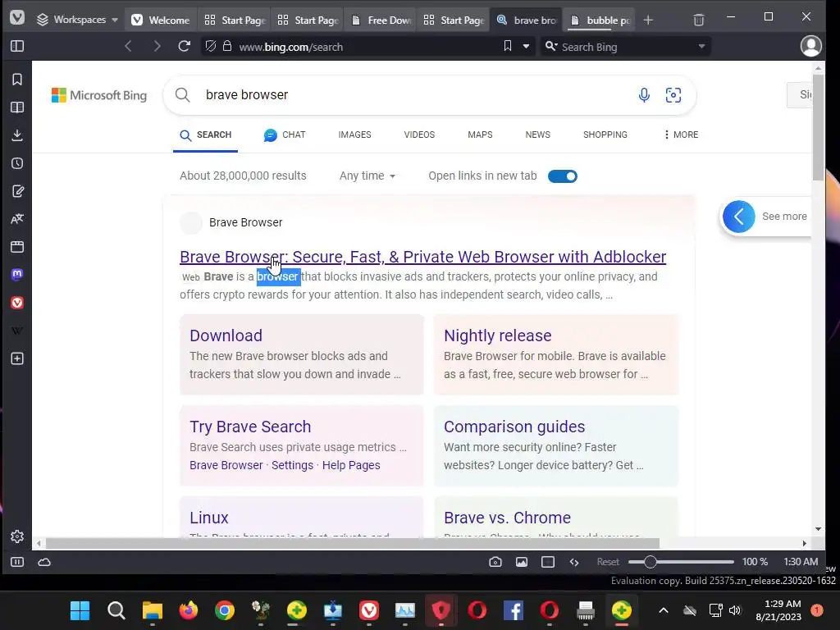Switch to the bubble tab
The height and width of the screenshot is (630, 840).
[x=600, y=20]
